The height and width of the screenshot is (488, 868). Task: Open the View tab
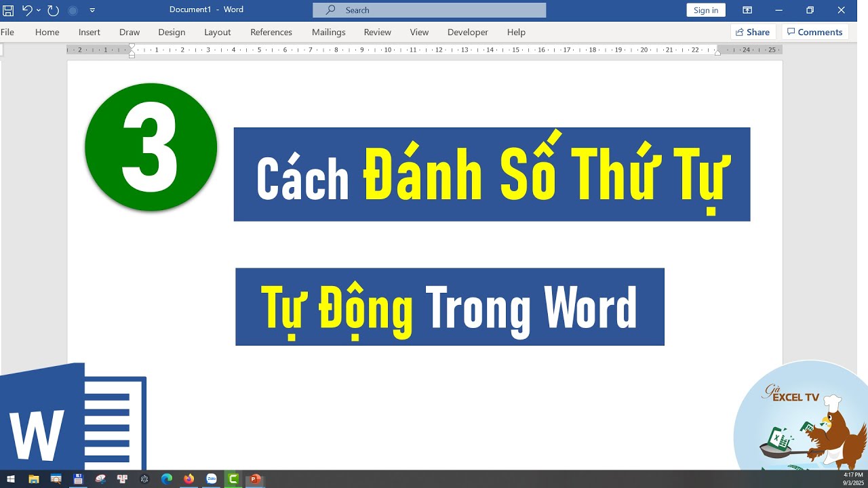click(x=419, y=32)
